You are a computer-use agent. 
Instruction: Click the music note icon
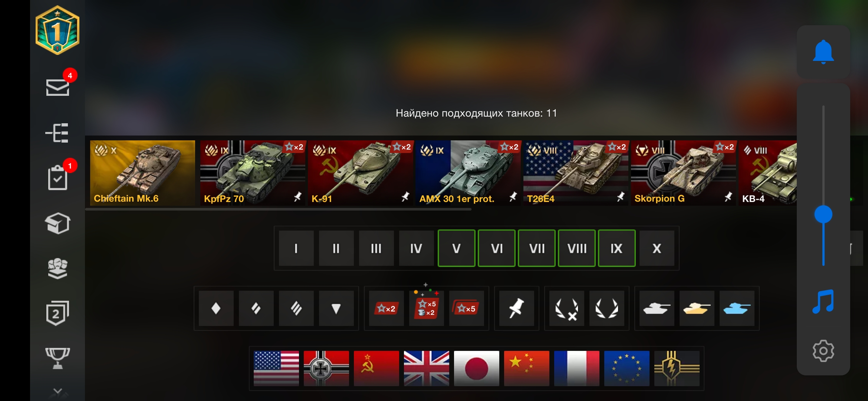tap(823, 301)
